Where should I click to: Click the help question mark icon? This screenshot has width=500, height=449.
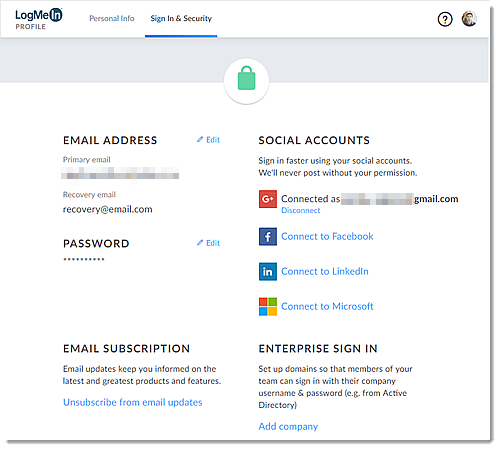445,19
